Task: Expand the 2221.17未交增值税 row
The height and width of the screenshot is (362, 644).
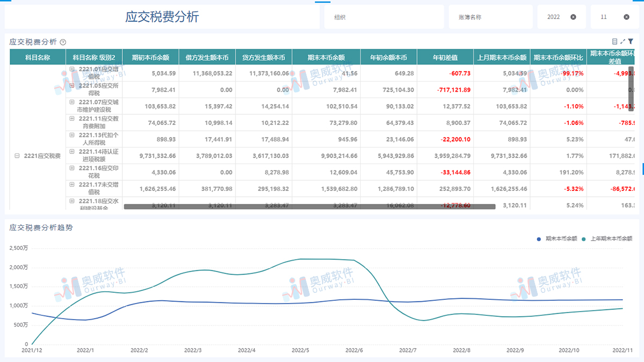Action: point(72,183)
